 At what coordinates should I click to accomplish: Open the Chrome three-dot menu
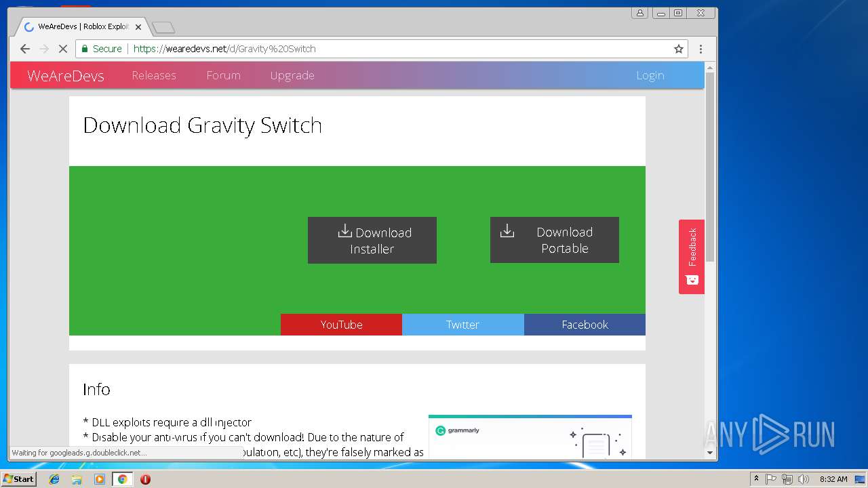point(701,49)
